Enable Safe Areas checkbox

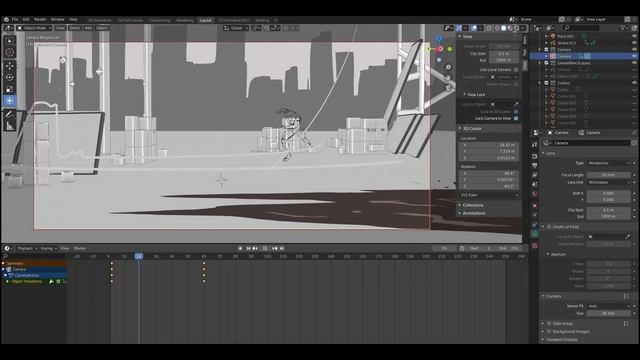coord(549,323)
